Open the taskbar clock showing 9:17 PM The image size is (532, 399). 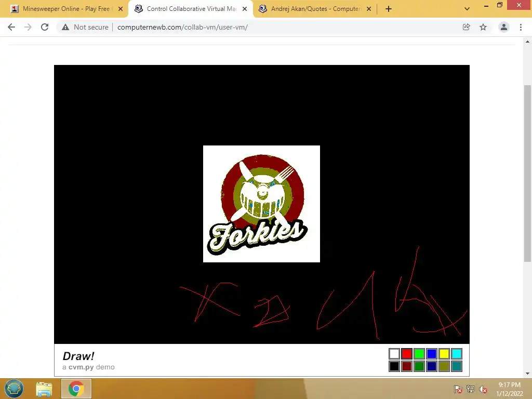(x=509, y=389)
